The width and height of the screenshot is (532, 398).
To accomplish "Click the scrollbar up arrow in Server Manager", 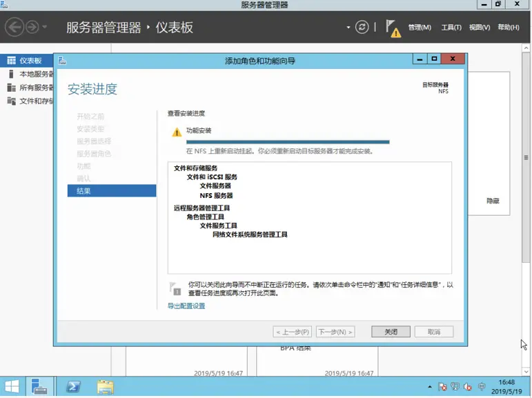I will coord(526,48).
